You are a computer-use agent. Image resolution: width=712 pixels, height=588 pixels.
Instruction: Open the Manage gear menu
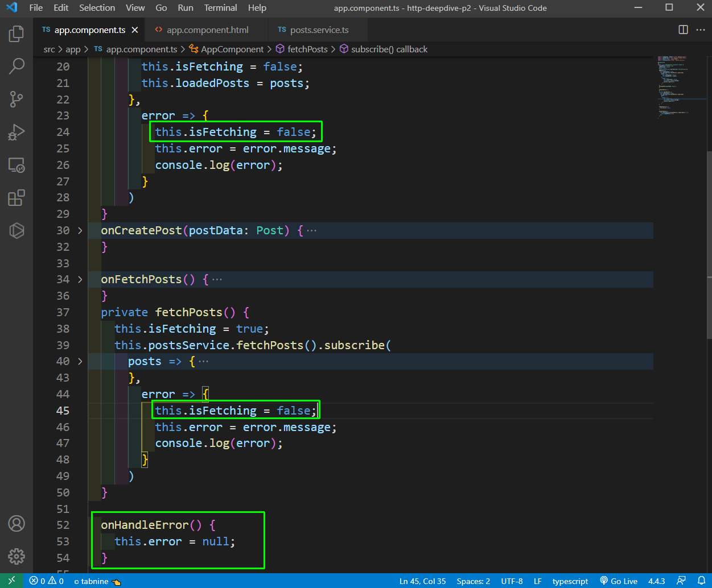point(17,556)
